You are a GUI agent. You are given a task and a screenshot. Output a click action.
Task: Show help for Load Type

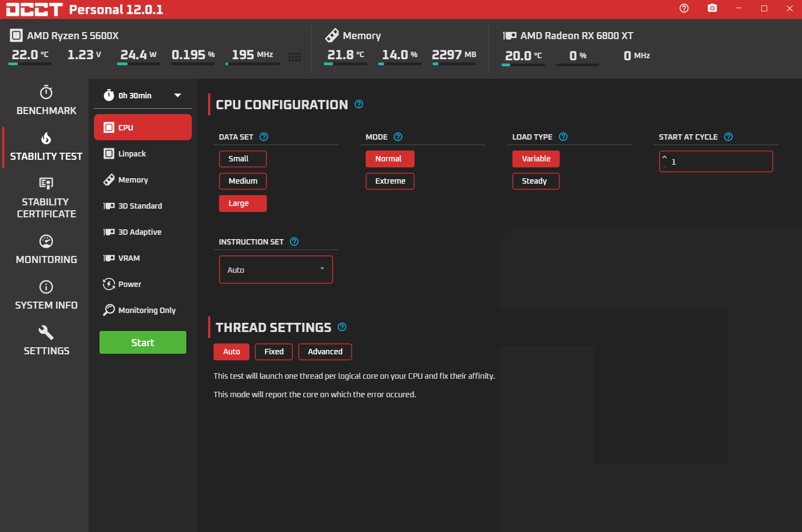pos(563,137)
